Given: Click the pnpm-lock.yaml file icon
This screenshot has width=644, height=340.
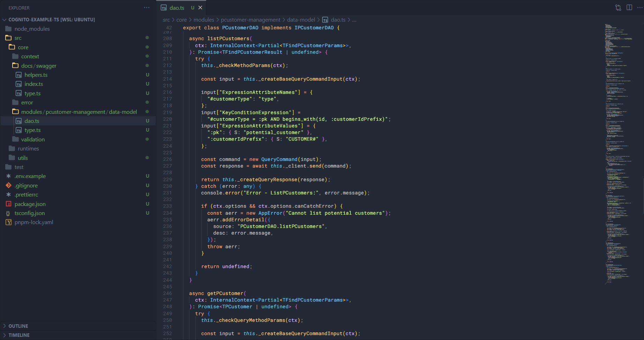Looking at the screenshot, I should click(9, 222).
